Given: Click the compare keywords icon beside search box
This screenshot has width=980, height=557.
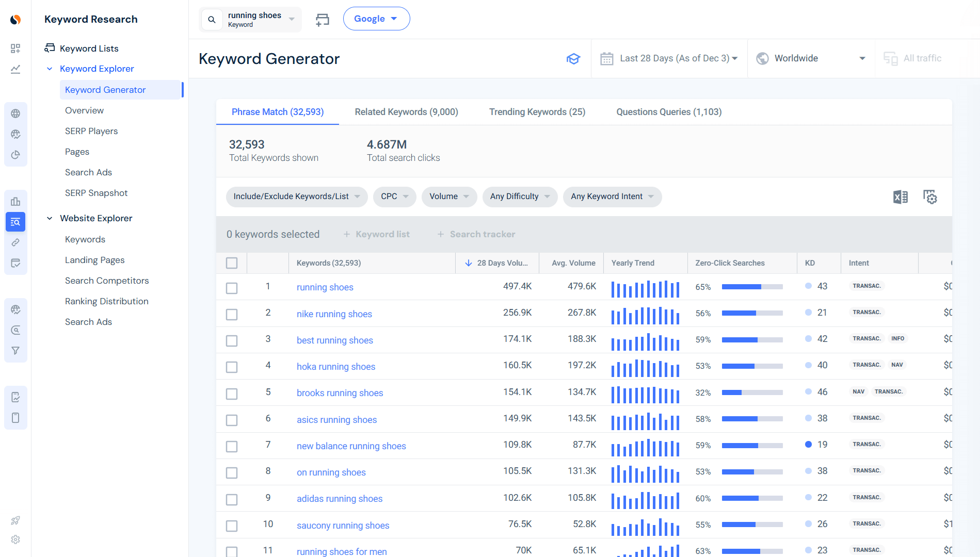Looking at the screenshot, I should point(322,19).
